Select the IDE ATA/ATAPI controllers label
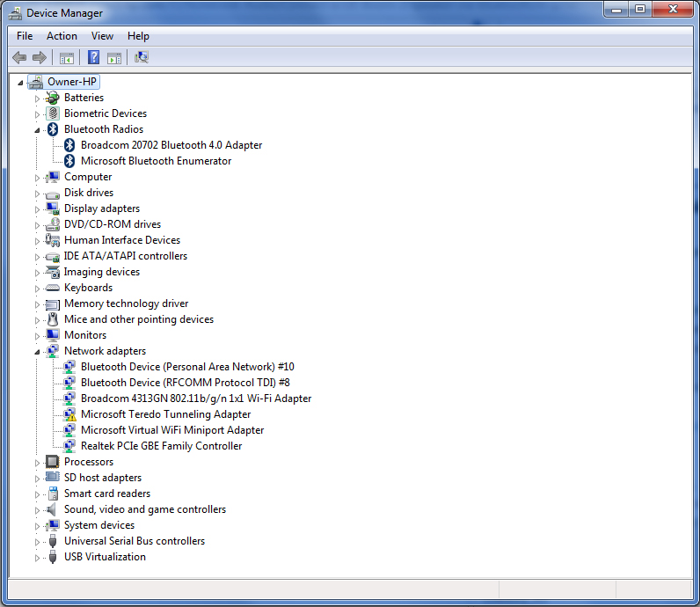 point(126,256)
